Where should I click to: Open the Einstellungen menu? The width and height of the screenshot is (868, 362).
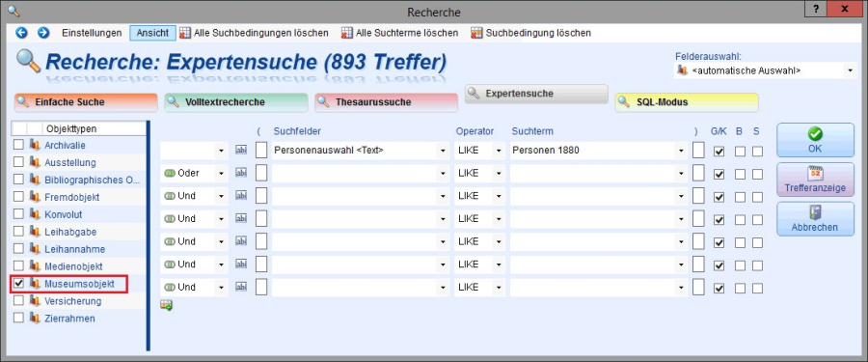tap(92, 33)
